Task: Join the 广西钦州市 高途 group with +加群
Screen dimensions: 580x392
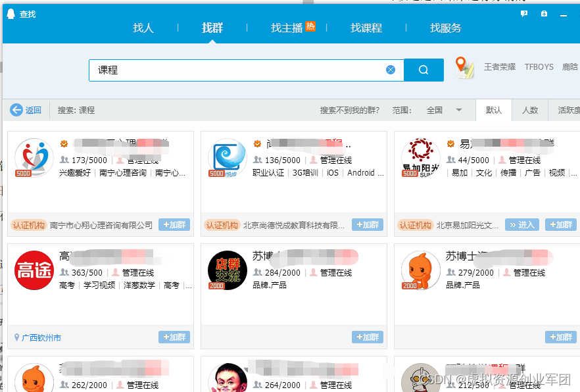Action: [x=174, y=337]
